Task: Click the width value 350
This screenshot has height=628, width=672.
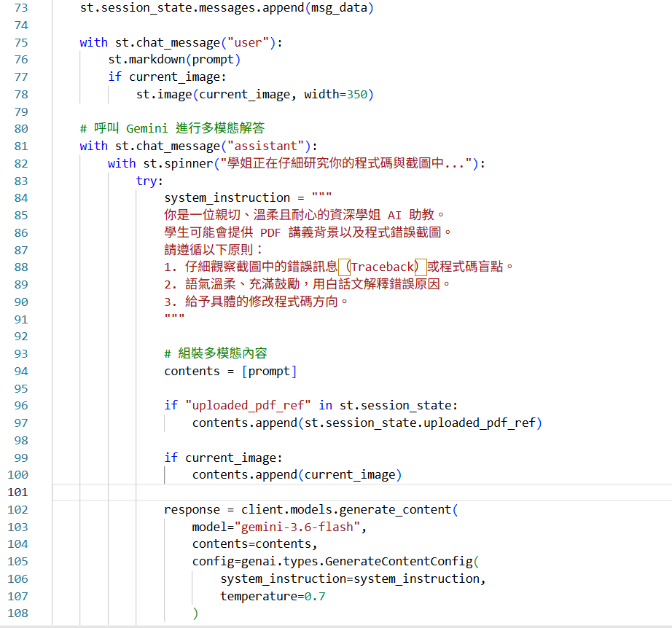Action: point(357,94)
